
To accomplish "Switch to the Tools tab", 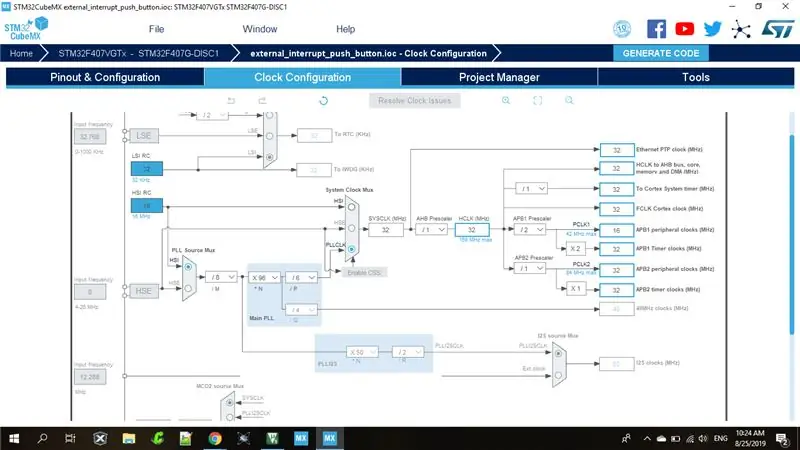I will click(696, 78).
